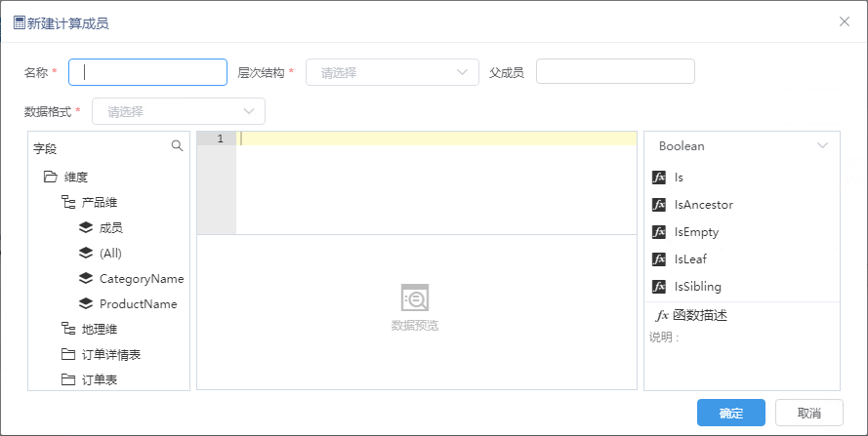This screenshot has width=868, height=436.
Task: Click the fx icon beside 函数描述
Action: (662, 316)
